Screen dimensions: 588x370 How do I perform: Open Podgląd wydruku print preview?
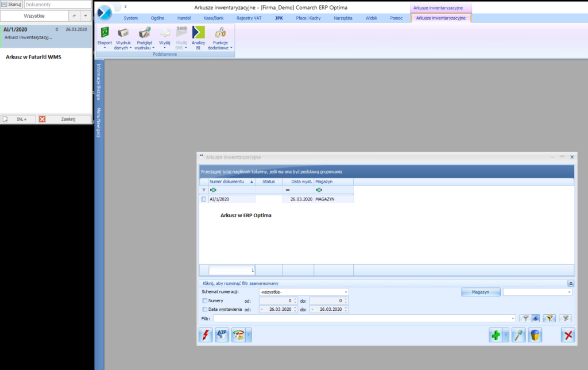(144, 37)
